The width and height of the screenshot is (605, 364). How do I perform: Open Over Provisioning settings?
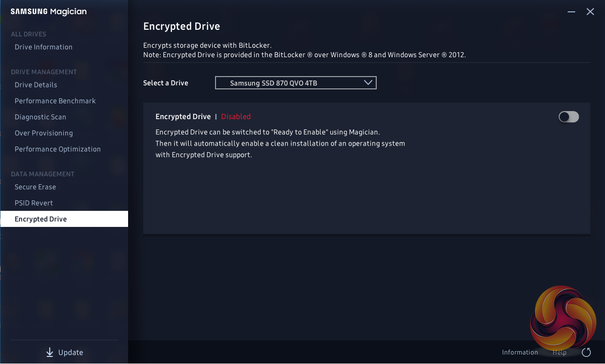[x=44, y=133]
